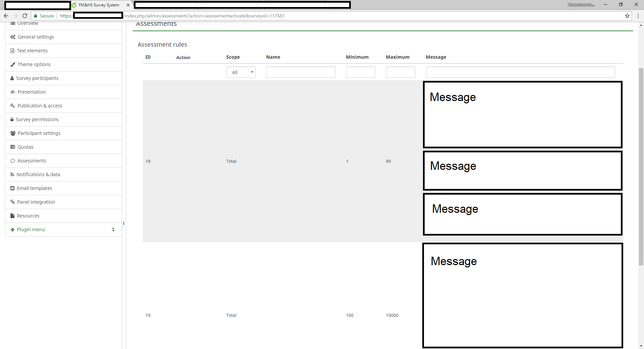Open the Scope filter dropdown

241,72
